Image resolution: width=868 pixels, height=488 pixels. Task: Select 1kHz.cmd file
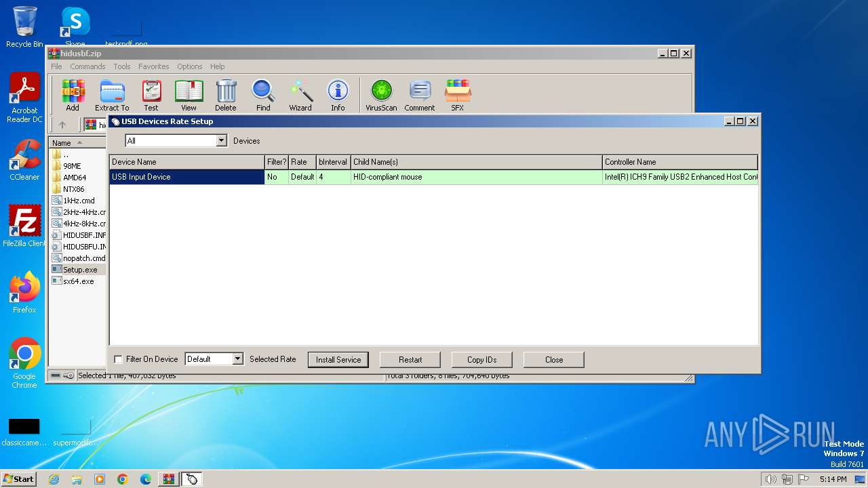[79, 201]
